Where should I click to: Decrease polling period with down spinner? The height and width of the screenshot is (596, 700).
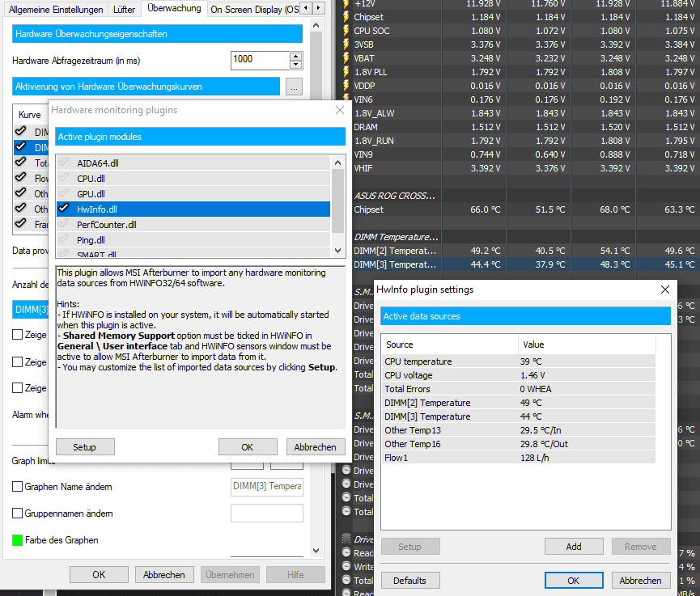295,65
